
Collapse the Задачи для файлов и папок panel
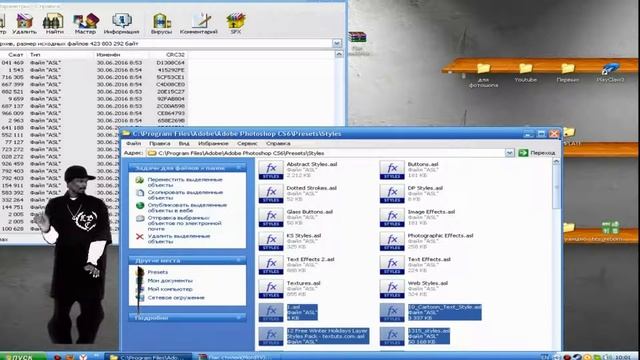click(239, 167)
